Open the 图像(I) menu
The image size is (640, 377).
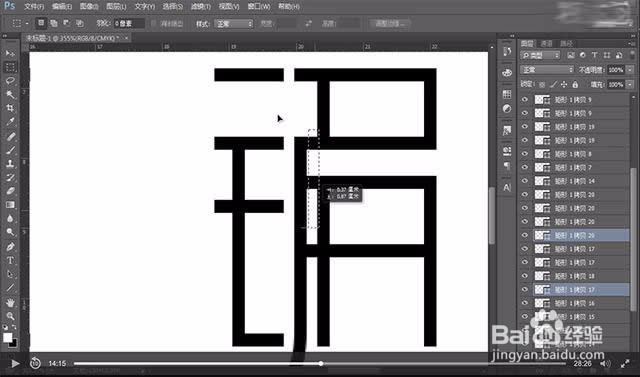click(x=89, y=7)
